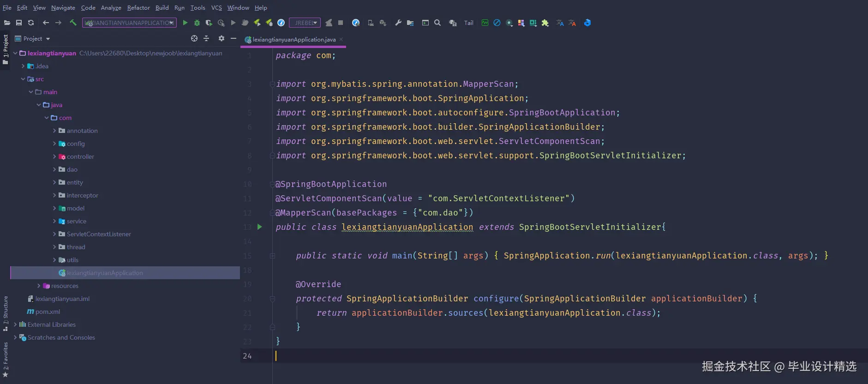Open the Refactor menu
Viewport: 868px width, 384px height.
pos(138,7)
